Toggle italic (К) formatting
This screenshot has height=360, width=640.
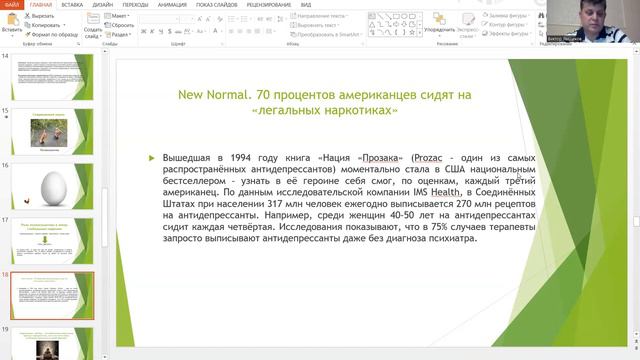[152, 31]
